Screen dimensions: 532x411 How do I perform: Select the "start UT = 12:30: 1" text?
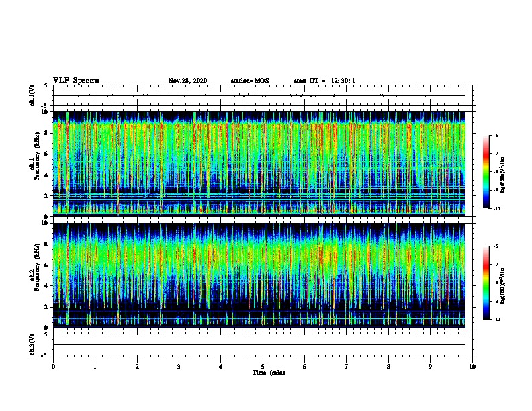point(324,81)
